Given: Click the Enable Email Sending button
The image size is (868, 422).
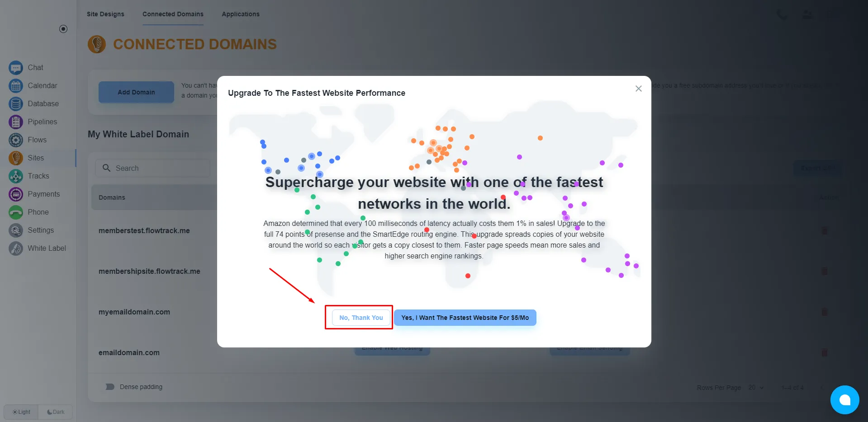Looking at the screenshot, I should click(589, 349).
